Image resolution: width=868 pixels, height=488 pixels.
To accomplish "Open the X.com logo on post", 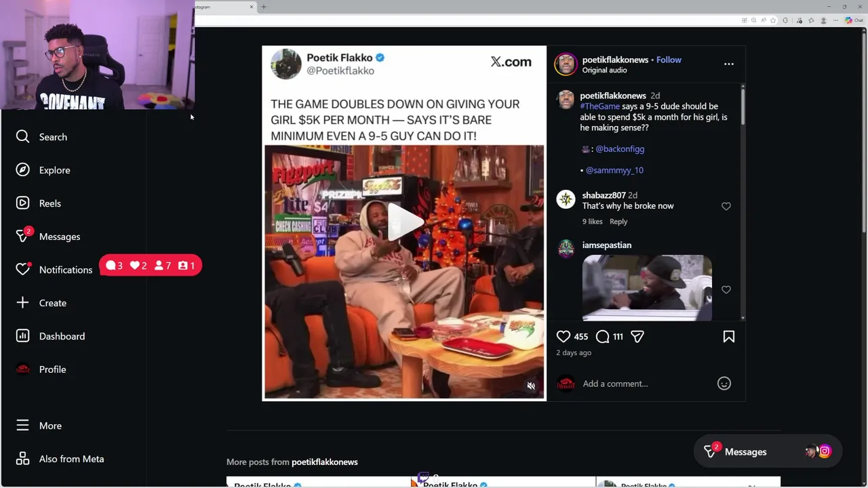I will pos(511,62).
